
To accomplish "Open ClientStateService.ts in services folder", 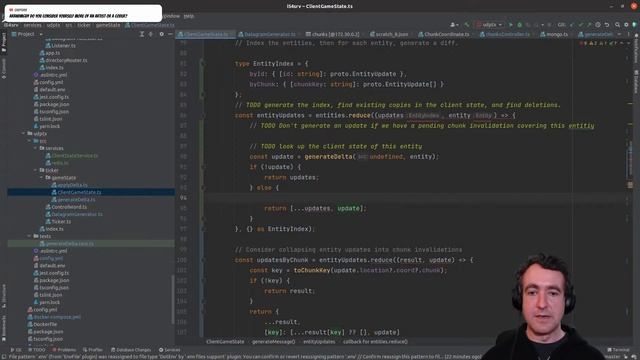I will click(74, 156).
